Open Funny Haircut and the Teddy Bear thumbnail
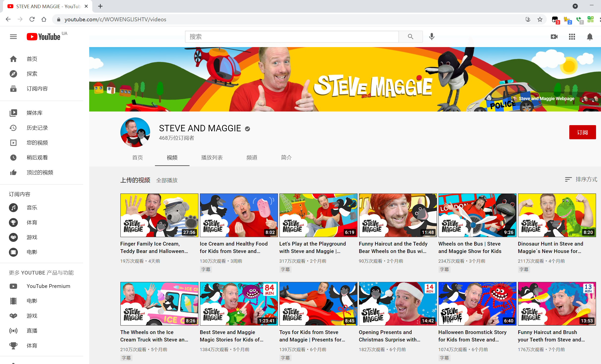This screenshot has height=364, width=601. [x=398, y=215]
